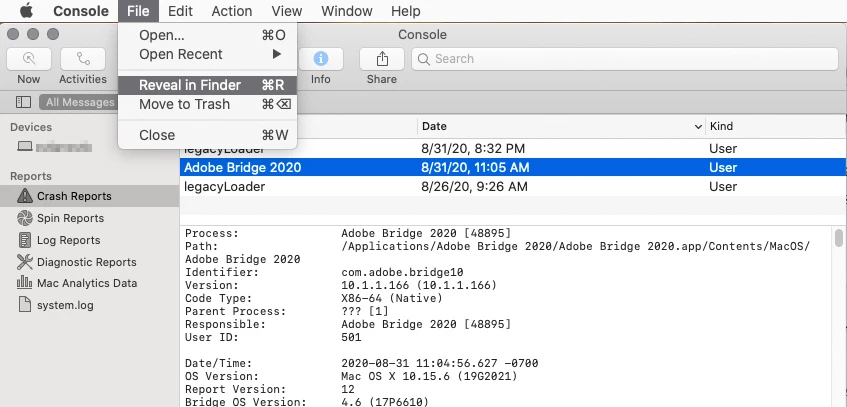Screen dimensions: 847x407
Task: Click the system.log file icon
Action: (x=25, y=304)
